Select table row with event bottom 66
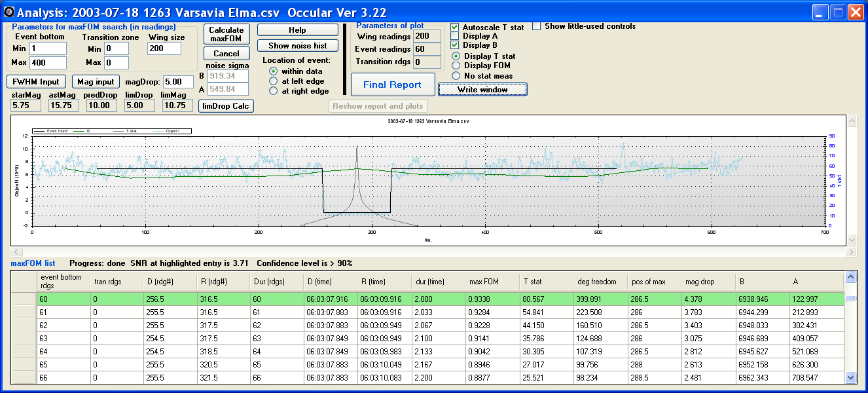Image resolution: width=868 pixels, height=393 pixels. tap(427, 377)
